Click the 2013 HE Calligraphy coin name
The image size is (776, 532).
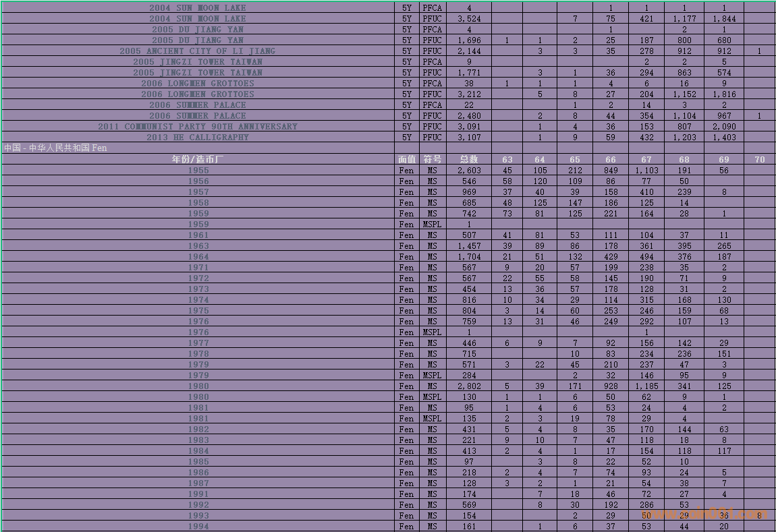197,138
